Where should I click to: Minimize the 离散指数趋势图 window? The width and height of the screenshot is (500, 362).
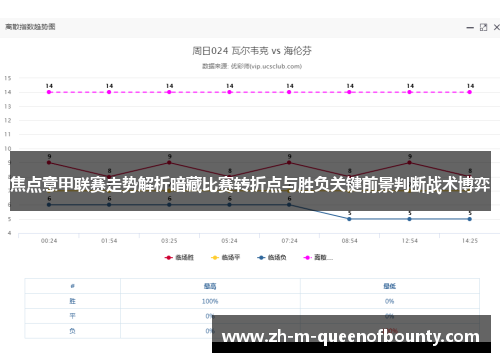(470, 27)
